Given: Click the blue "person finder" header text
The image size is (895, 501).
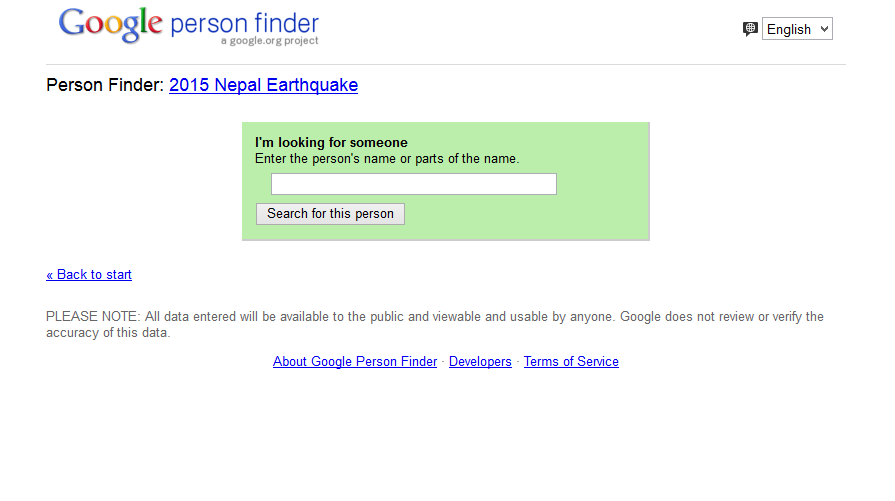Looking at the screenshot, I should [x=244, y=23].
